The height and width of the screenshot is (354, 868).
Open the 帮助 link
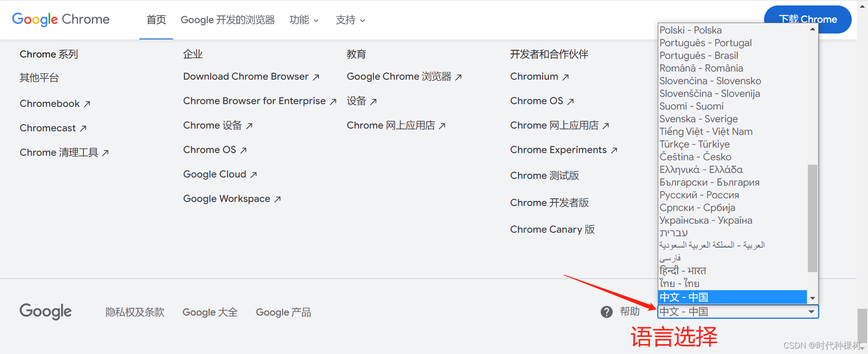pyautogui.click(x=630, y=311)
